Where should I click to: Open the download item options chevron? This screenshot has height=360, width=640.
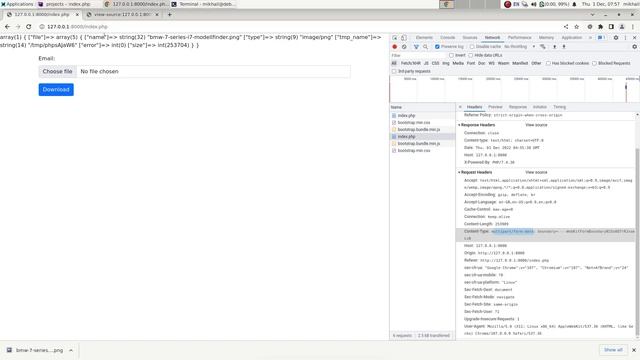point(71,350)
